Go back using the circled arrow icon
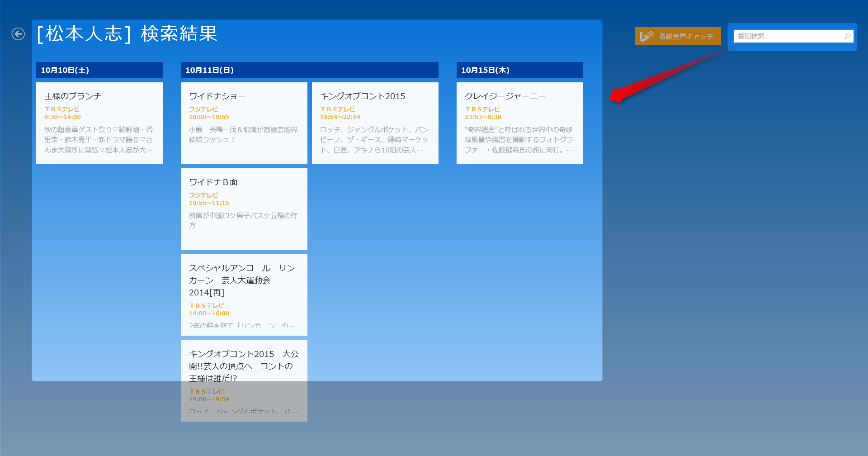 pos(18,34)
